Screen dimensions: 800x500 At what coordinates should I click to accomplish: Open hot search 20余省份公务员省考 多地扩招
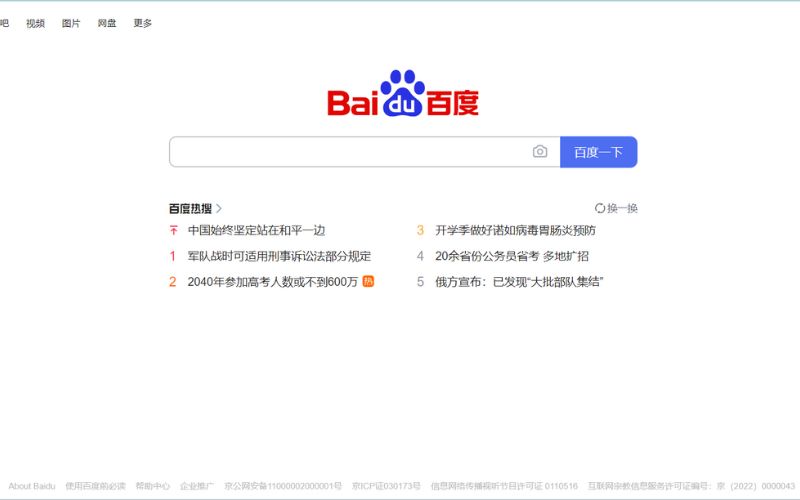(512, 256)
